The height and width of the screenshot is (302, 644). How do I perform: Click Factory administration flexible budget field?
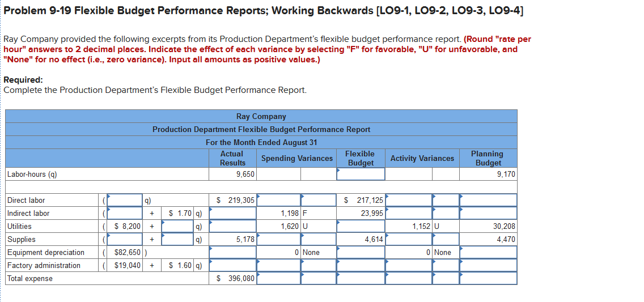(x=361, y=266)
